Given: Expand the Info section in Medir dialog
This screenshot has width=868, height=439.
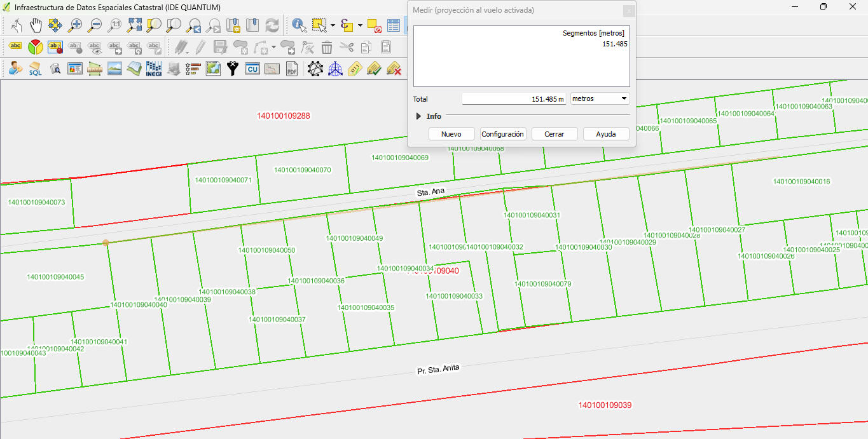Looking at the screenshot, I should (x=418, y=116).
